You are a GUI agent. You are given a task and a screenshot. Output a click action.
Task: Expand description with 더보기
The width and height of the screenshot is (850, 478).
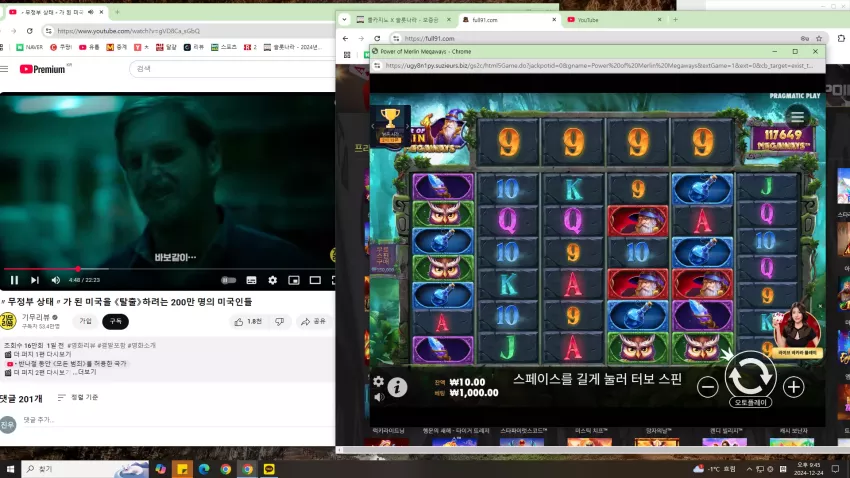87,372
